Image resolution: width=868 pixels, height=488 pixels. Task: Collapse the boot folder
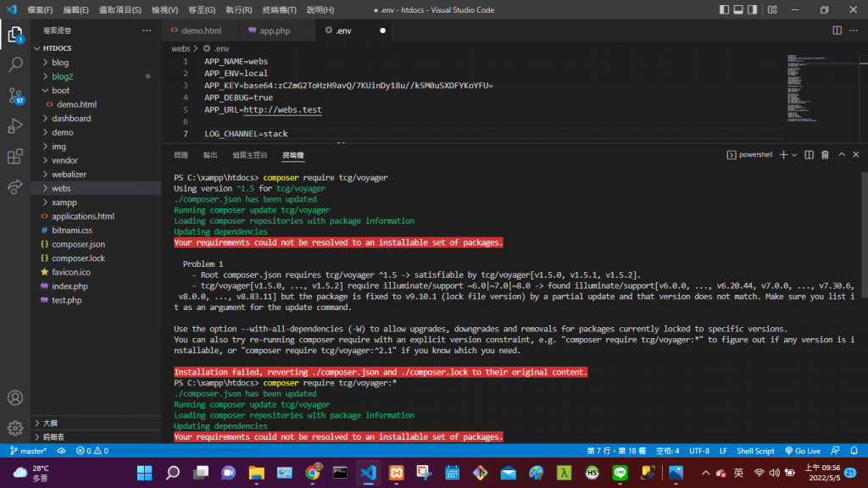click(x=97, y=90)
